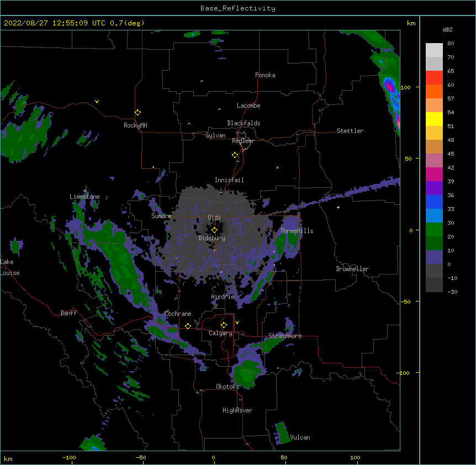Select the yellow diamond marker above Calgary label

coord(224,325)
